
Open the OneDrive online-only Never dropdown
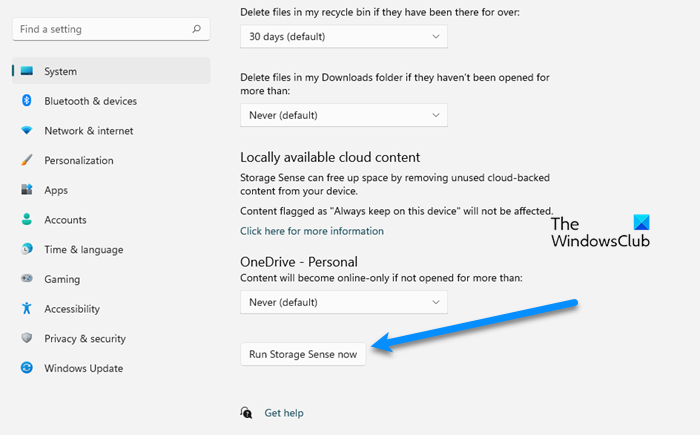pyautogui.click(x=343, y=301)
